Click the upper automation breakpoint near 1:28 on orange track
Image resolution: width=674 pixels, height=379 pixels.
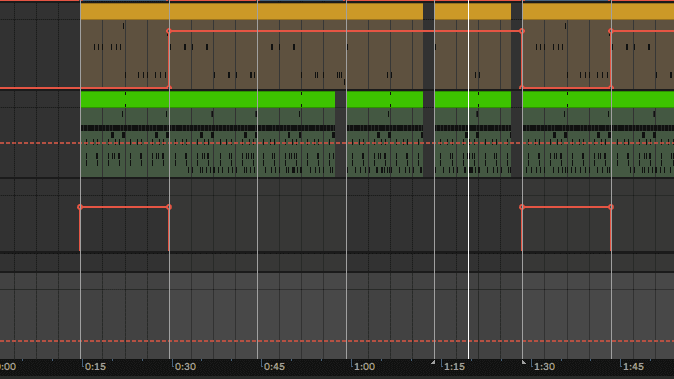522,31
